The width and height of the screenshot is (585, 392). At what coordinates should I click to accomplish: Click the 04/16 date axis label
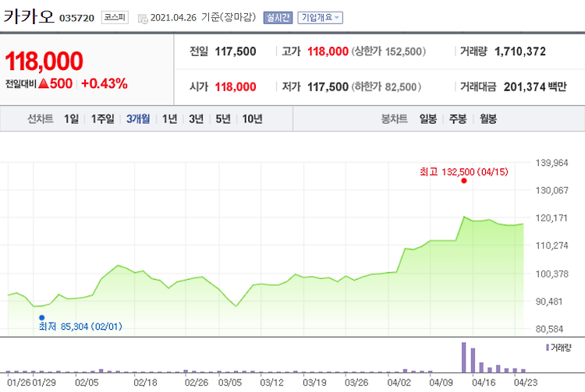pyautogui.click(x=484, y=383)
